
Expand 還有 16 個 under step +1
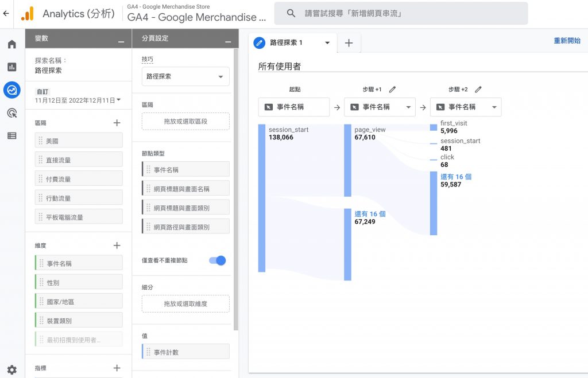pyautogui.click(x=370, y=214)
